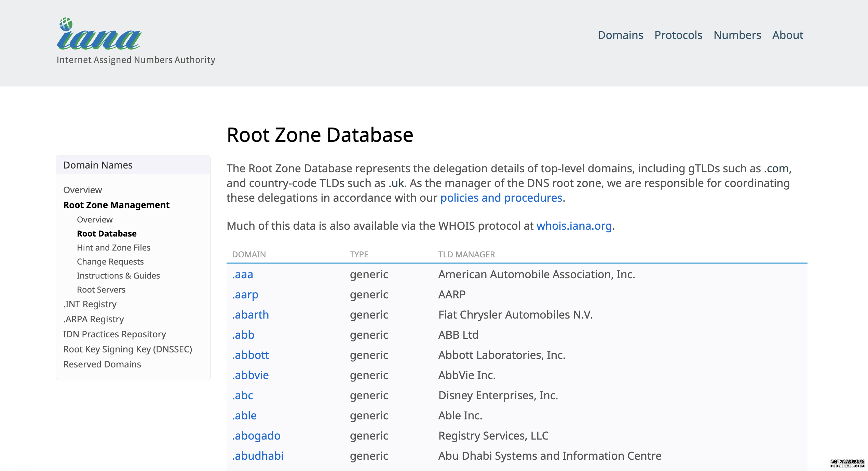Open Hint and Zone Files in the sidebar

pyautogui.click(x=113, y=247)
